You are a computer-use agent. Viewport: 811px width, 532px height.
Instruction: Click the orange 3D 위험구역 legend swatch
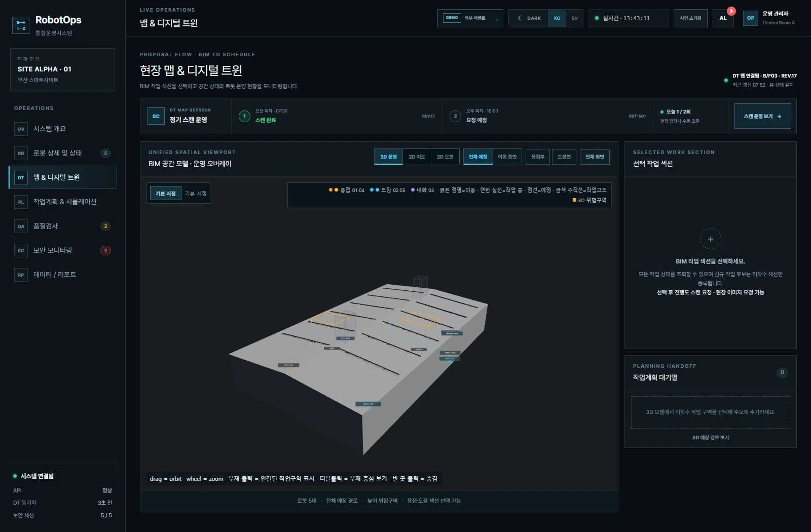[x=574, y=200]
